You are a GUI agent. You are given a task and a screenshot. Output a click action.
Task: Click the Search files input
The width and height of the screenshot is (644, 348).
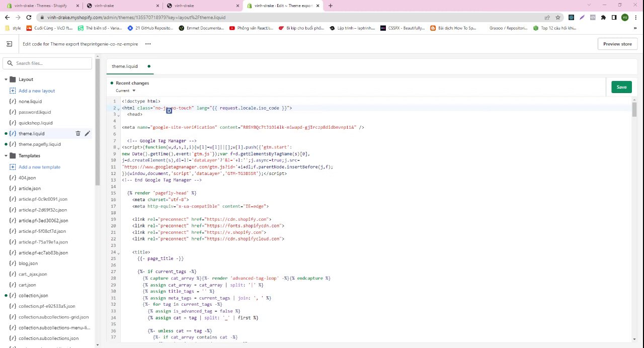(47, 63)
